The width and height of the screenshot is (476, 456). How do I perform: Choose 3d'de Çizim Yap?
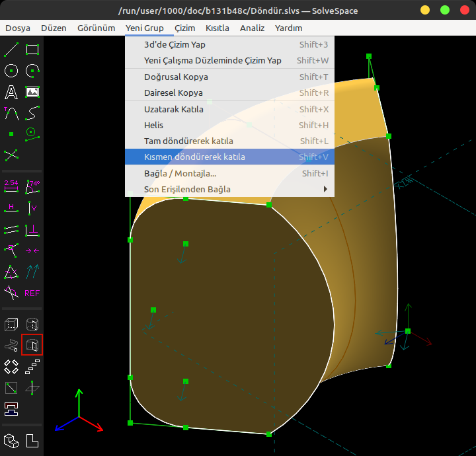point(230,44)
